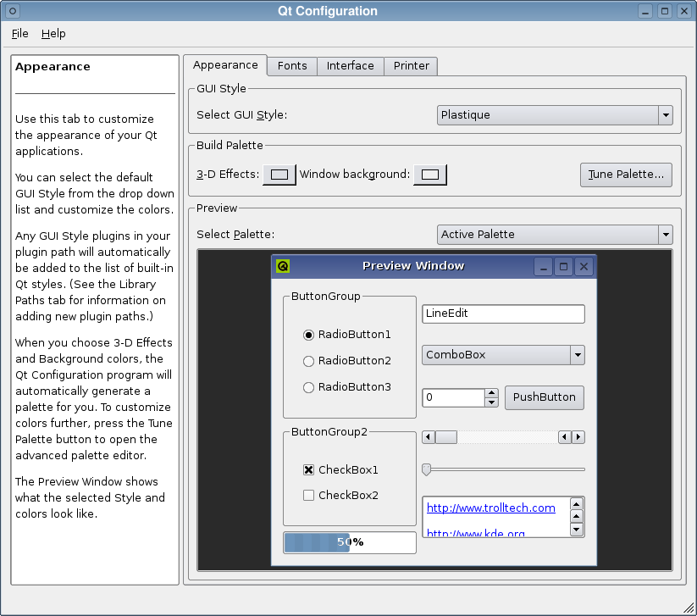Enable CheckBox2

(x=340, y=496)
